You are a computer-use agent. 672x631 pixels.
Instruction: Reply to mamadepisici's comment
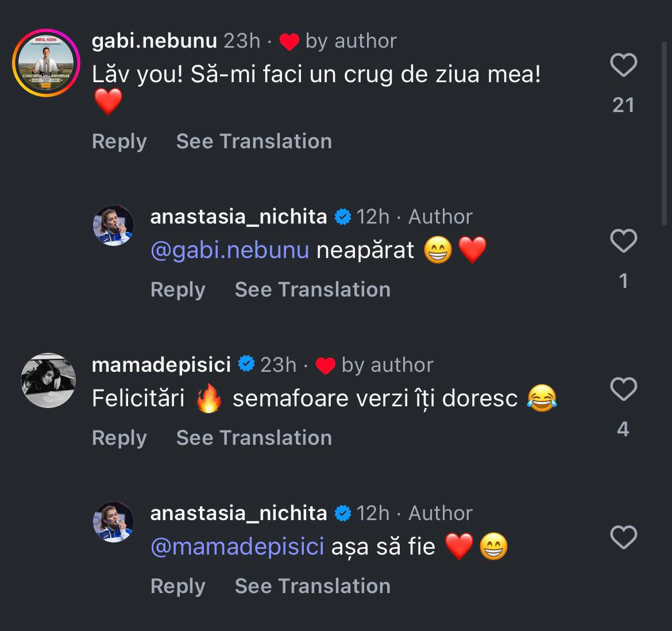[x=119, y=438]
